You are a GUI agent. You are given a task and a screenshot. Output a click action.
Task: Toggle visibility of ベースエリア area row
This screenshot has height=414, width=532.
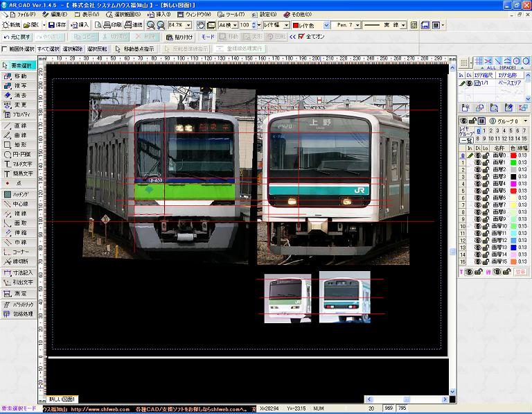click(470, 83)
